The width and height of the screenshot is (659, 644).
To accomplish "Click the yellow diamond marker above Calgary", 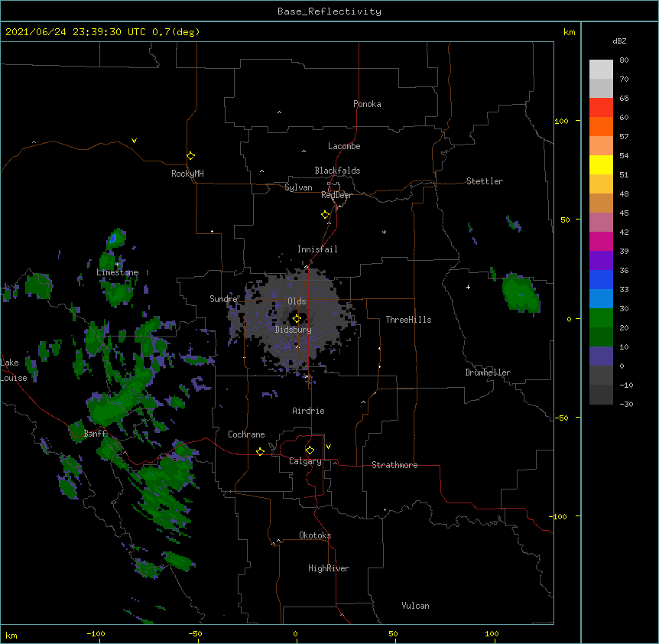I will pos(310,450).
